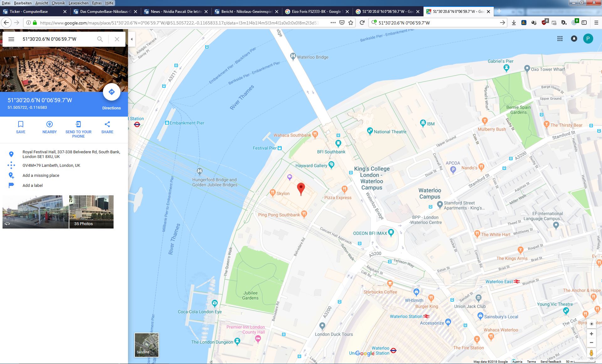The width and height of the screenshot is (602, 364).
Task: Zoom out on the map
Action: click(591, 343)
